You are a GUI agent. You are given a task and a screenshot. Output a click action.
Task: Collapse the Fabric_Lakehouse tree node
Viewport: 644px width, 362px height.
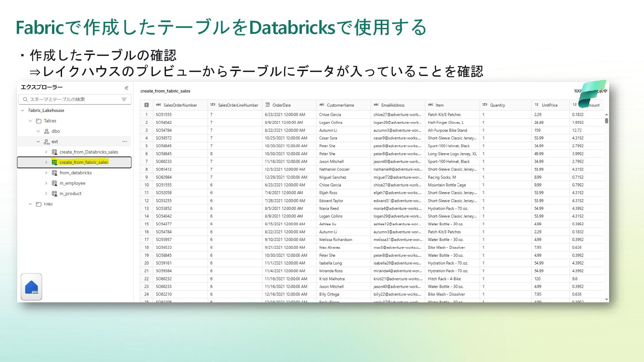[22, 110]
